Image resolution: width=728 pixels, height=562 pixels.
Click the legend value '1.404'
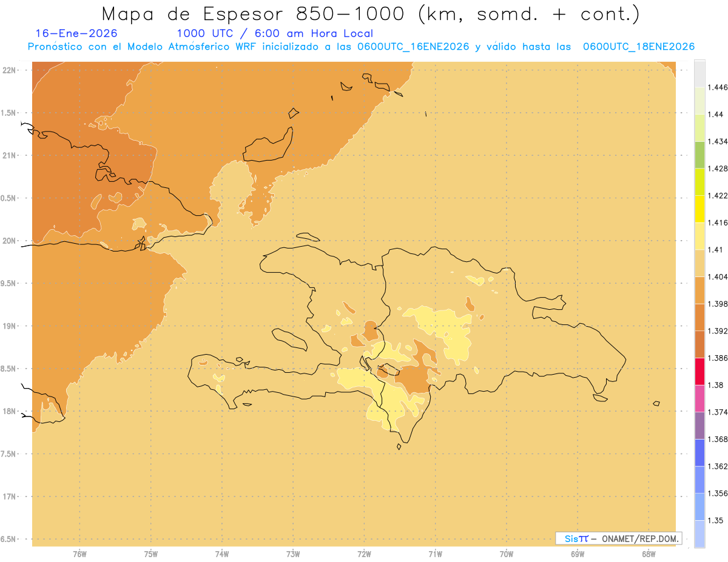718,276
